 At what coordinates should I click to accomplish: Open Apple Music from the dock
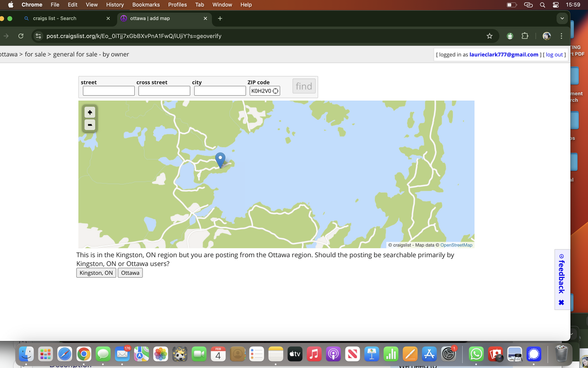314,354
